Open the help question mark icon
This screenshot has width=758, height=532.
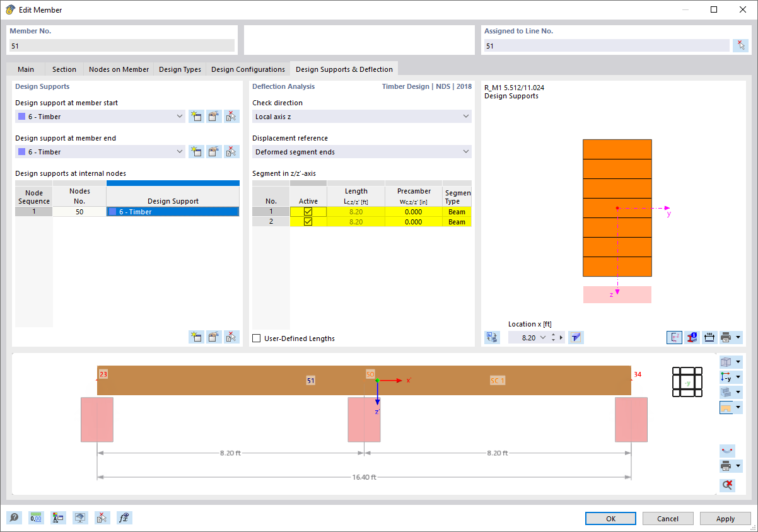pos(13,518)
